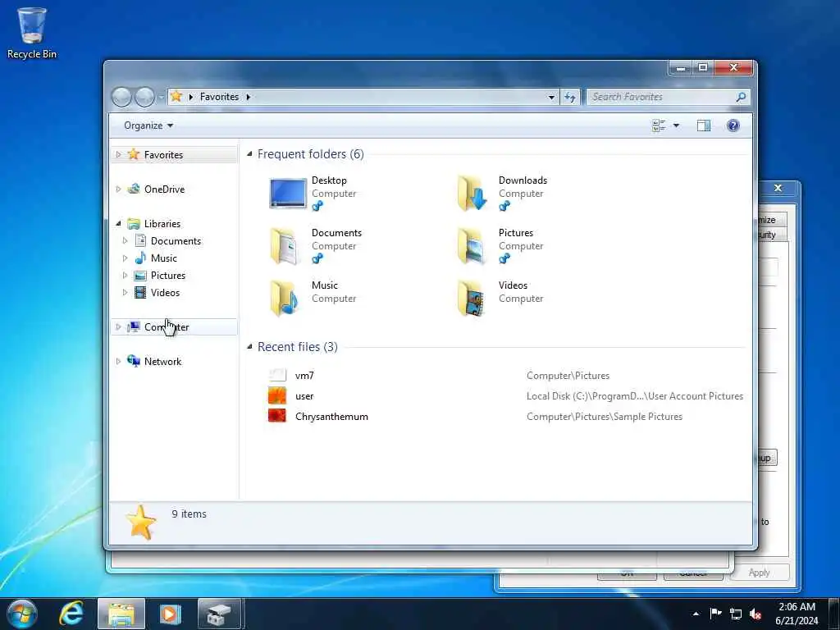Viewport: 840px width, 630px height.
Task: Select the Videos frequent folder icon
Action: pyautogui.click(x=472, y=299)
